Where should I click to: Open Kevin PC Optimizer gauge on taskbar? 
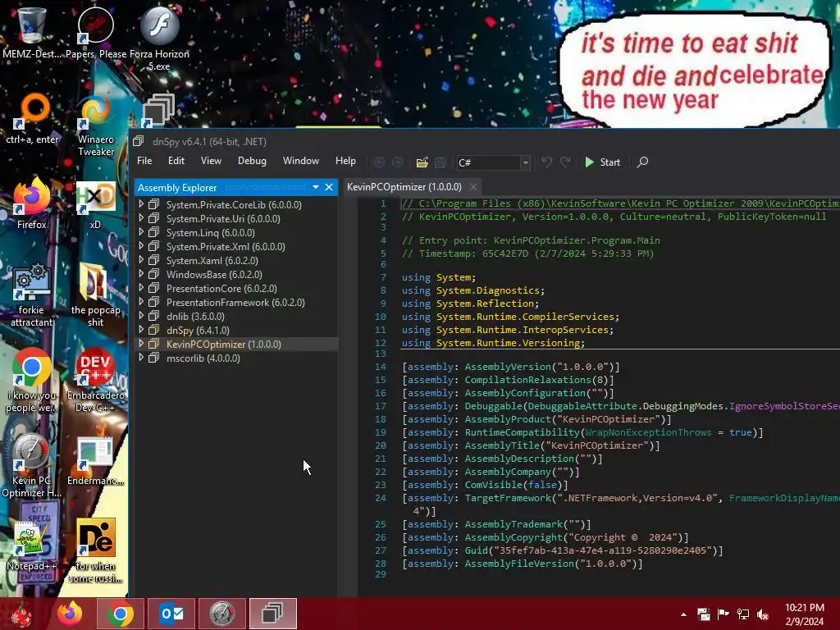click(x=222, y=614)
